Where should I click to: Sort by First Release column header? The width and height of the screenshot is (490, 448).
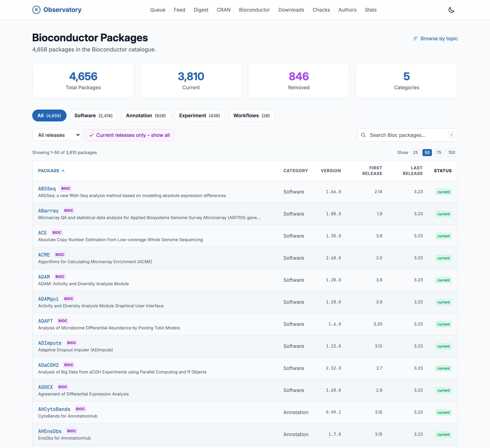coord(372,171)
